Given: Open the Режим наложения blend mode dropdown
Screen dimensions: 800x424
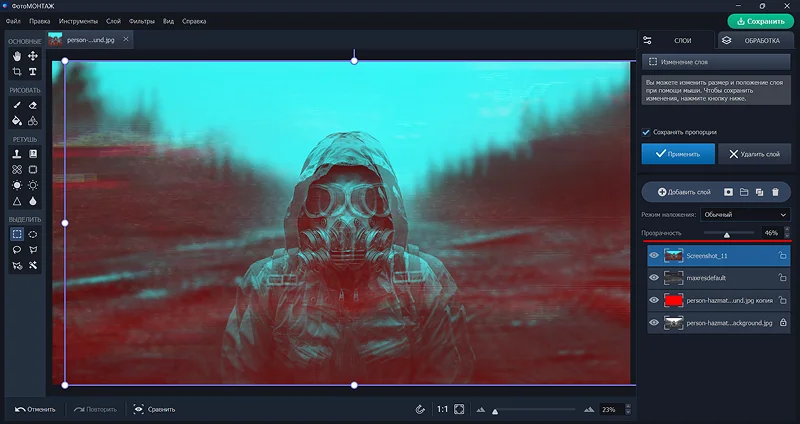Looking at the screenshot, I should (x=745, y=215).
